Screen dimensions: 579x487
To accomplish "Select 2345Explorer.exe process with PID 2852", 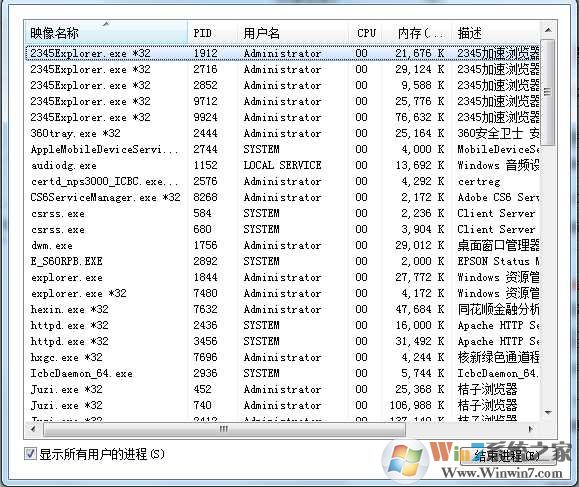I will pos(282,85).
